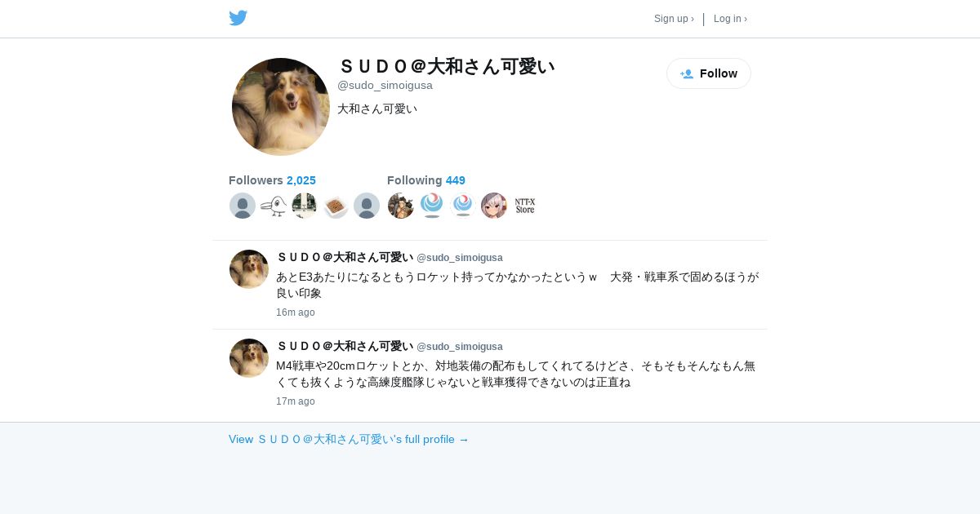Screen dimensions: 980x514
Task: Select the anime girl following avatar
Action: pyautogui.click(x=494, y=206)
